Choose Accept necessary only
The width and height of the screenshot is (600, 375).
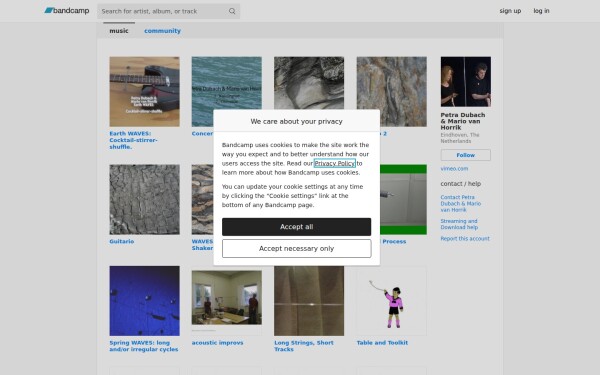[296, 248]
